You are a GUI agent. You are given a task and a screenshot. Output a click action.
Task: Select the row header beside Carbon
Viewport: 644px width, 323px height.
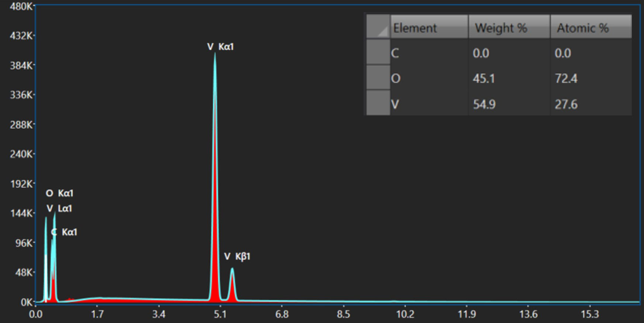pyautogui.click(x=378, y=53)
